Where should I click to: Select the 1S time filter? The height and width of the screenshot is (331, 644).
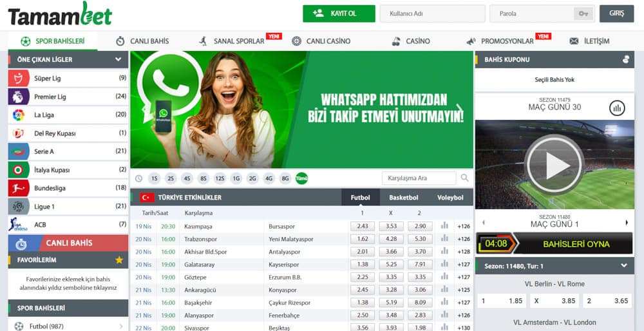(x=154, y=178)
